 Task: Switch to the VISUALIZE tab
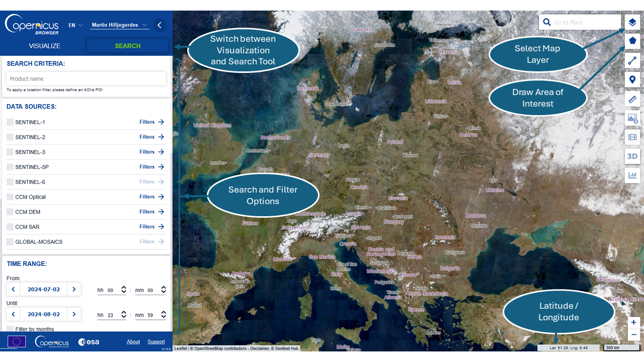(x=44, y=46)
